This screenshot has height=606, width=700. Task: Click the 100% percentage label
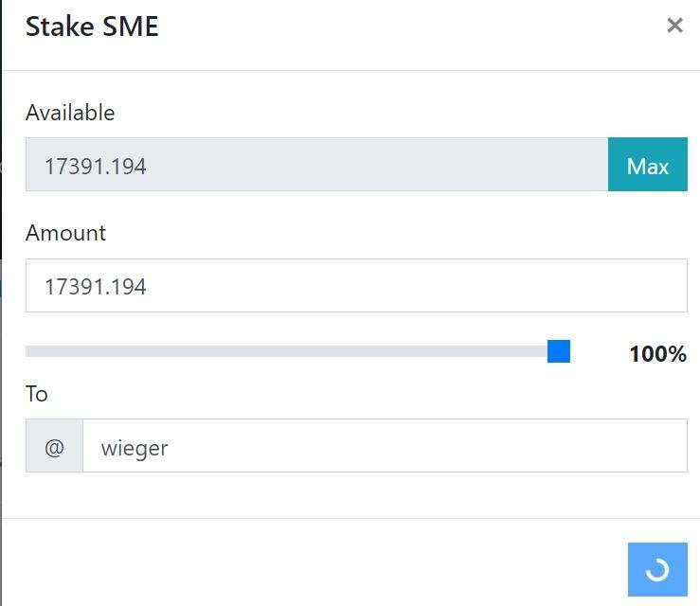pyautogui.click(x=657, y=354)
